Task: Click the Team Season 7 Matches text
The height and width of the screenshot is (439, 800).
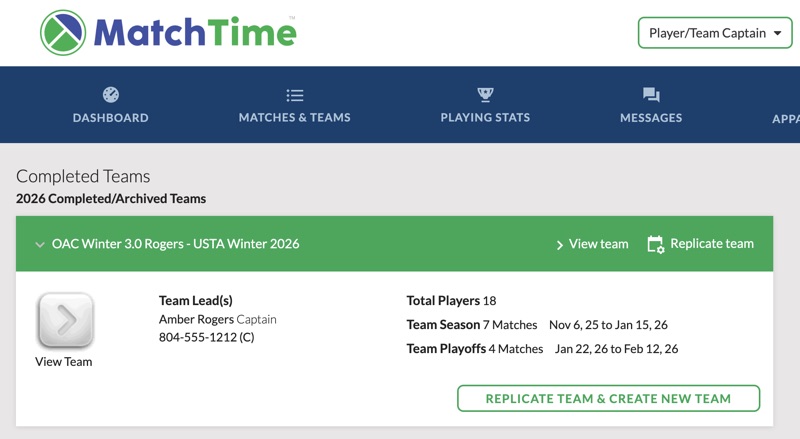Action: 471,325
